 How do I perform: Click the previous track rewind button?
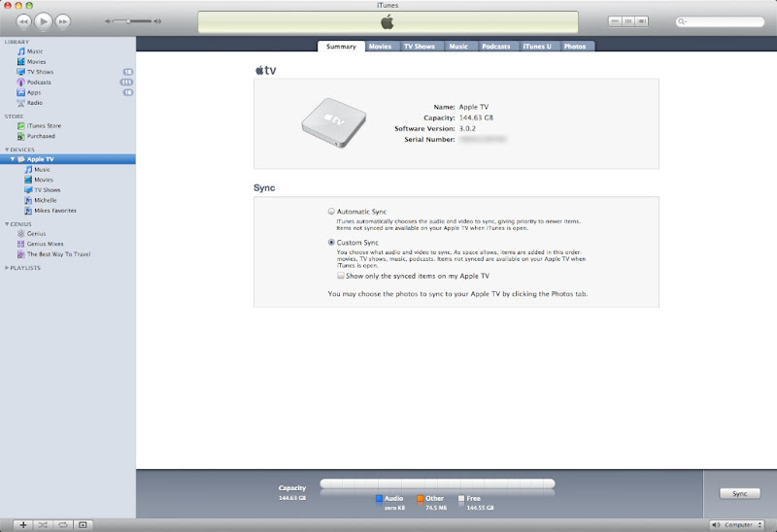(23, 21)
